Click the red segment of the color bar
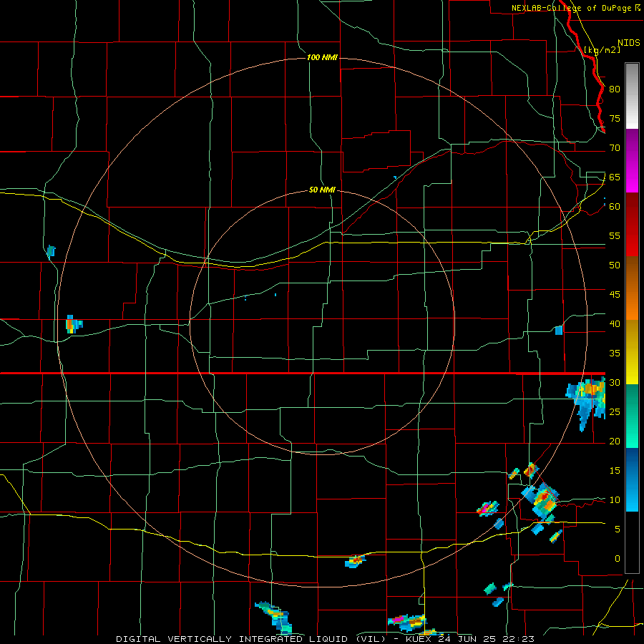644x644 pixels. coord(632,225)
